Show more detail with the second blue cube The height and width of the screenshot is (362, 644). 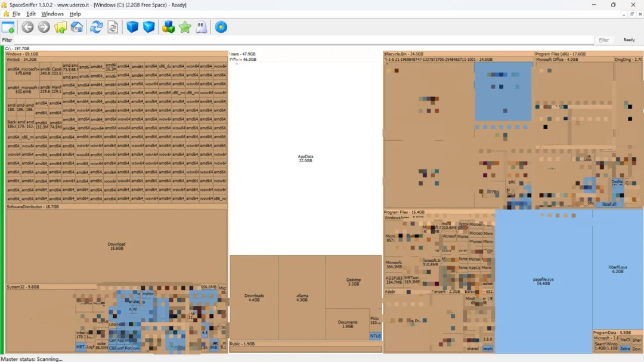(x=148, y=27)
